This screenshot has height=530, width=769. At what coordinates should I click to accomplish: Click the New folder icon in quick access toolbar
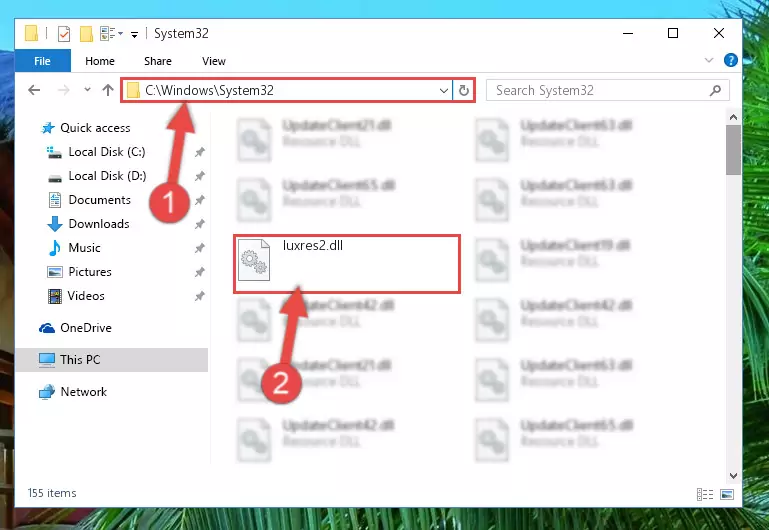point(86,33)
